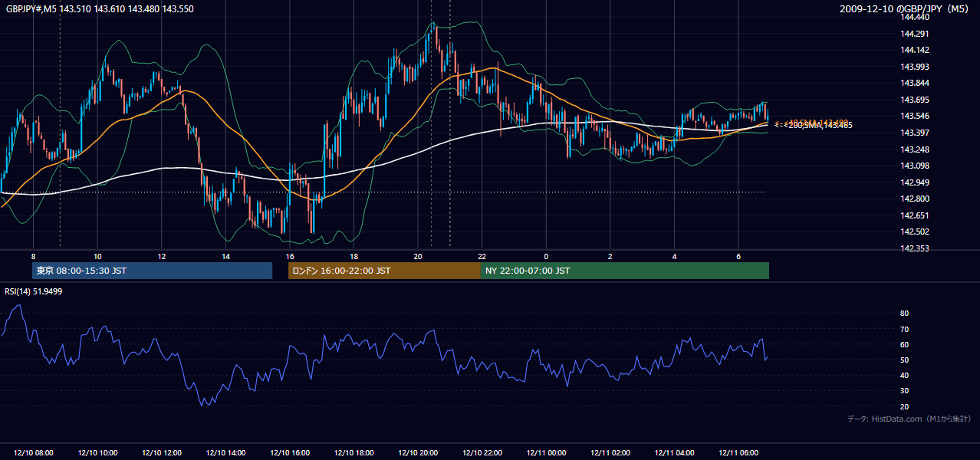Screen dimensions: 980x460
Task: Click price axis label 143.546
Action: (x=916, y=116)
